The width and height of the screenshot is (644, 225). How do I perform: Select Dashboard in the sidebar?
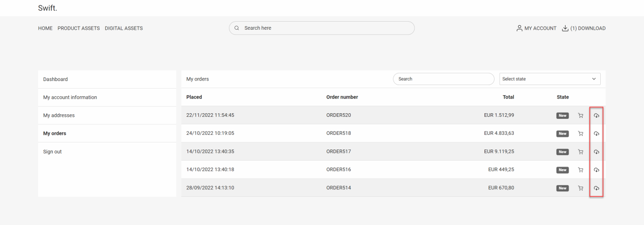pyautogui.click(x=55, y=80)
